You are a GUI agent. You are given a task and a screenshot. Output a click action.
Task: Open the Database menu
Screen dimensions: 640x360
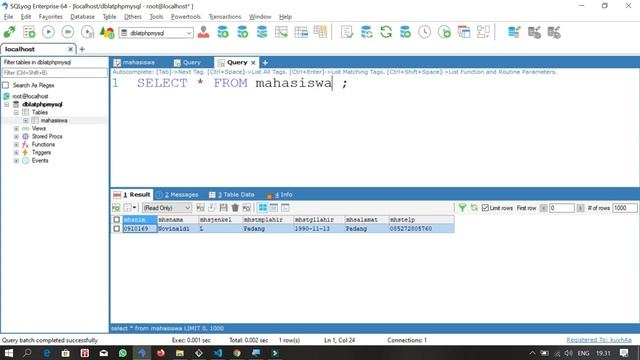82,17
